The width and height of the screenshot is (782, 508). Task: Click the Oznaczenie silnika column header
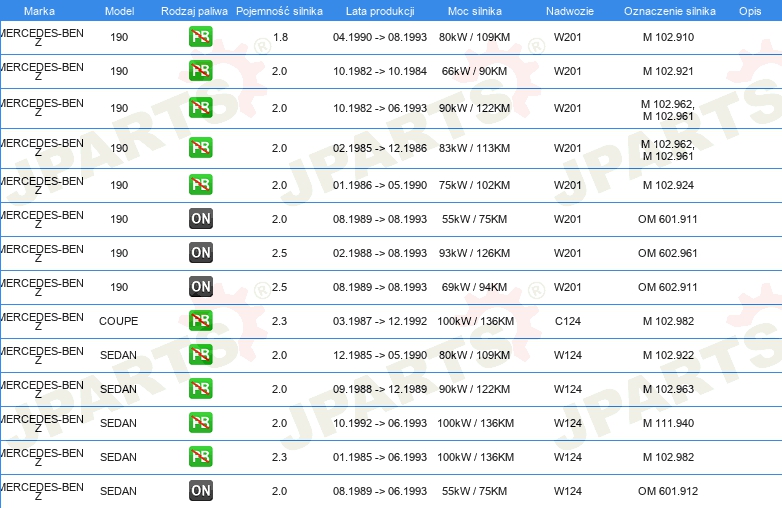[x=670, y=11]
